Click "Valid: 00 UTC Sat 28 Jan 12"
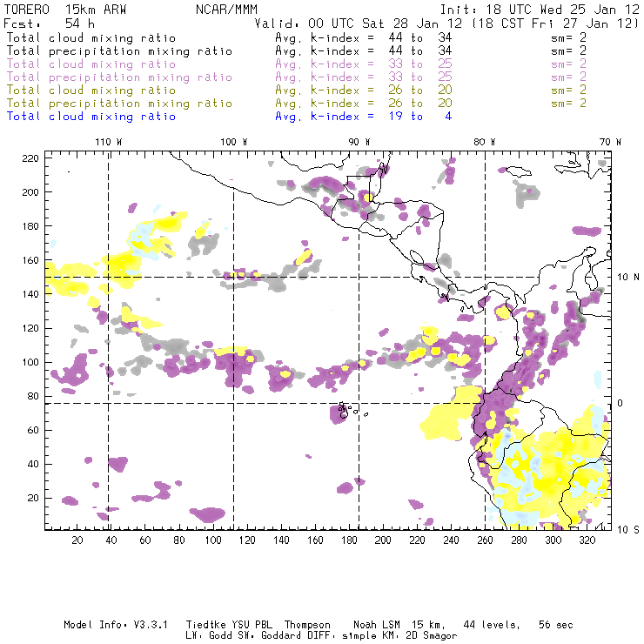 359,23
